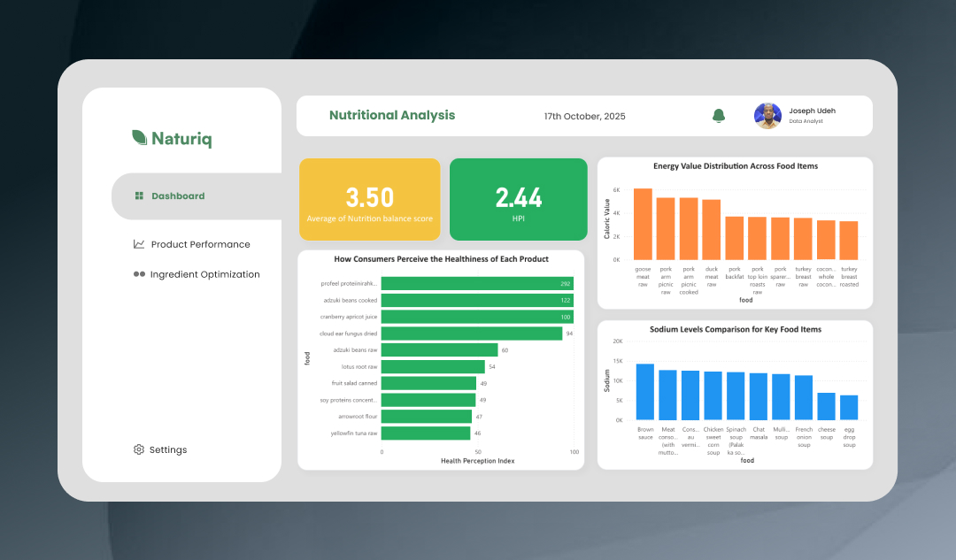This screenshot has height=560, width=956.
Task: Click the Naturiq brand name
Action: [x=181, y=139]
